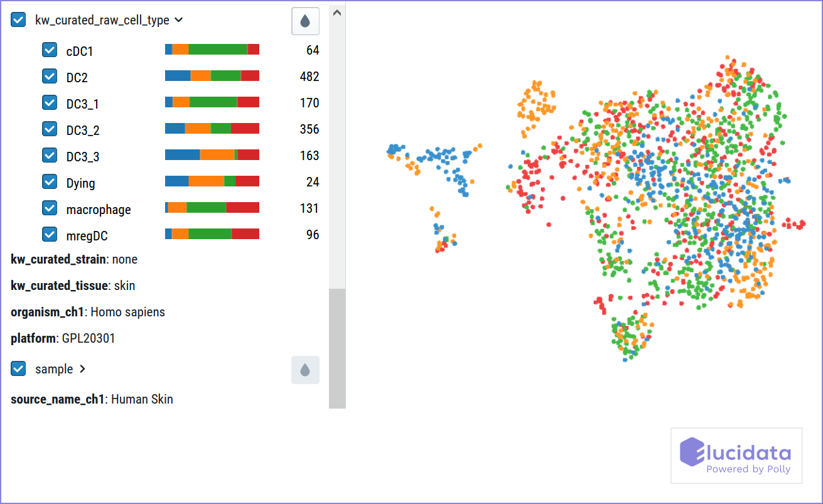Uncheck the macrophage cell type
This screenshot has height=504, width=823.
pos(50,208)
